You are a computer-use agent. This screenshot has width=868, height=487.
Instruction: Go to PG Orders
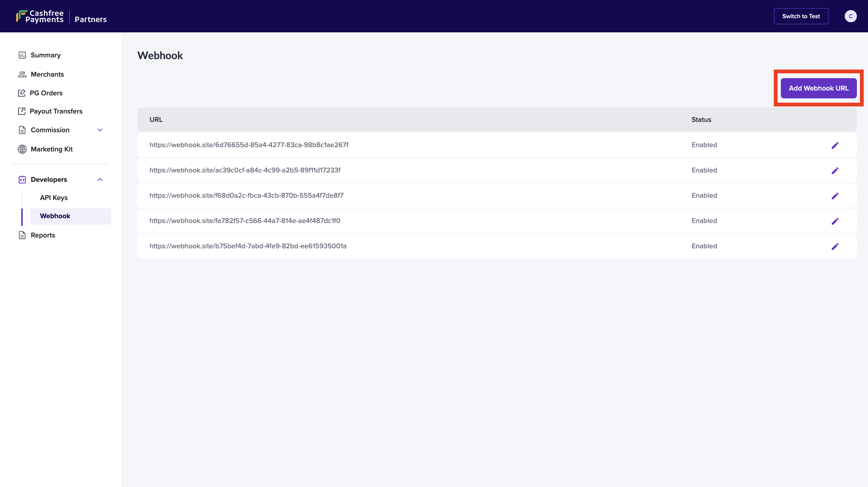click(46, 93)
